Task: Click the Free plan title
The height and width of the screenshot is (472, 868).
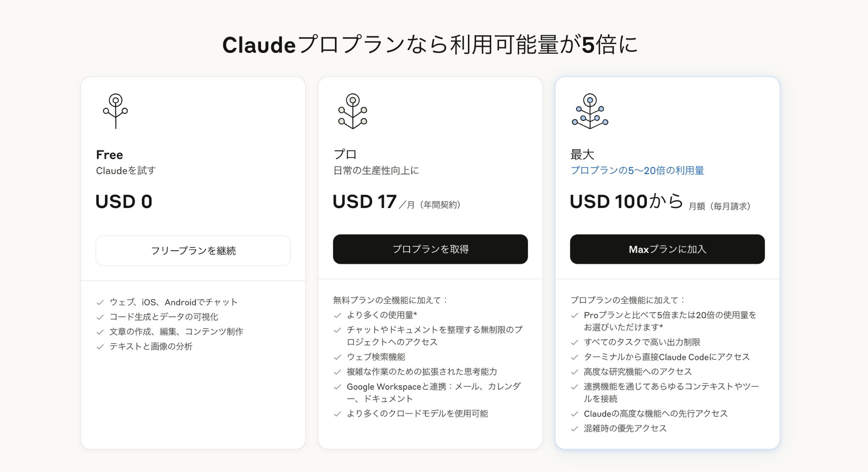Action: tap(109, 155)
